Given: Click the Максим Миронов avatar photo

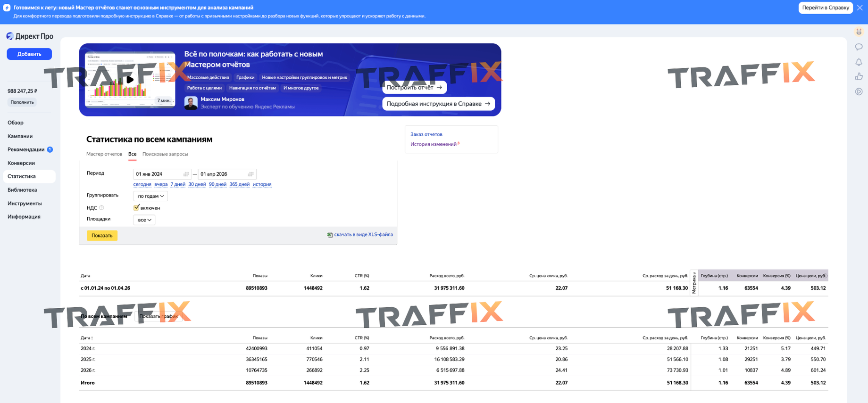Looking at the screenshot, I should pos(191,103).
